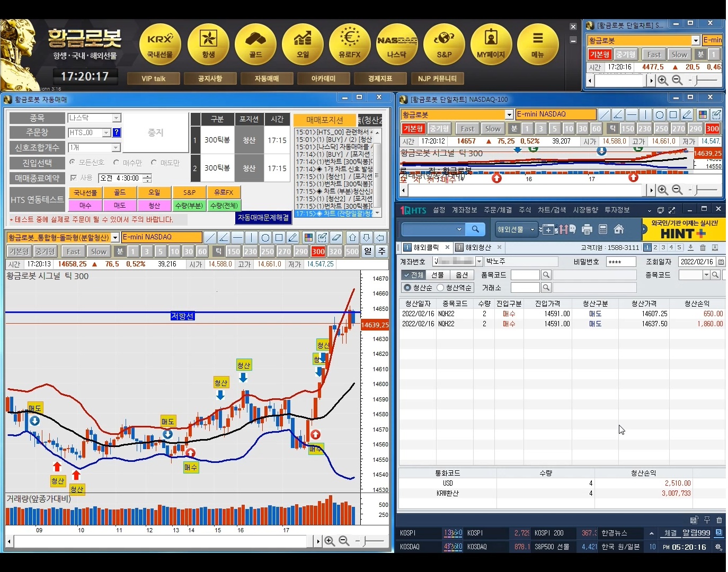This screenshot has height=572, width=728.
Task: Click the blue help question mark beside 주문창
Action: point(117,132)
